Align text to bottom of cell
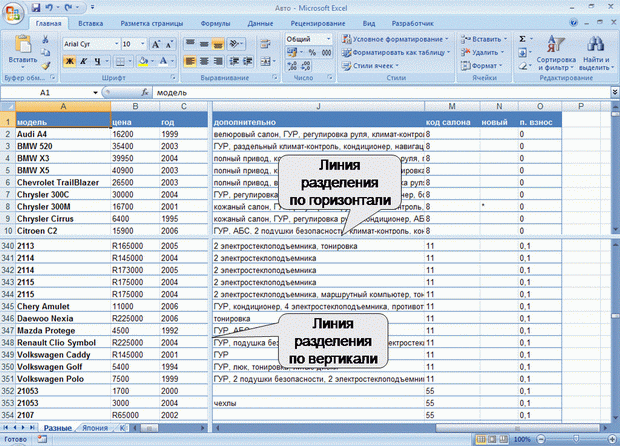This screenshot has width=620, height=446. pos(218,43)
